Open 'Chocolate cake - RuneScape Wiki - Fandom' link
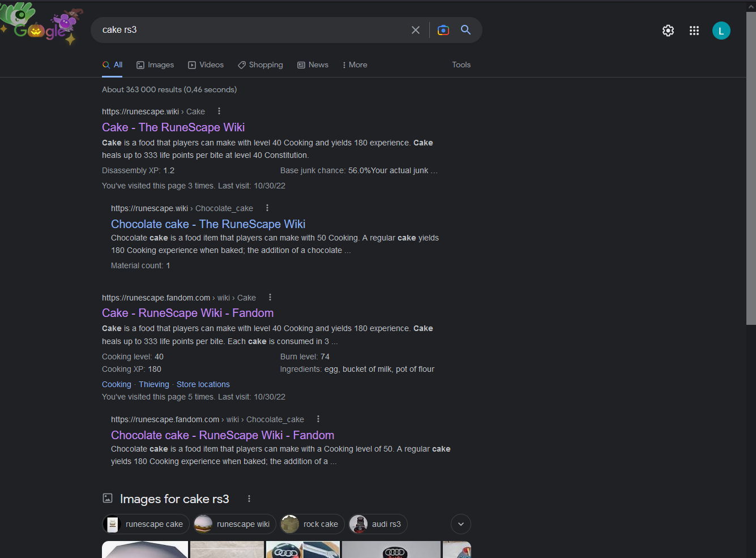756x558 pixels. (x=223, y=435)
